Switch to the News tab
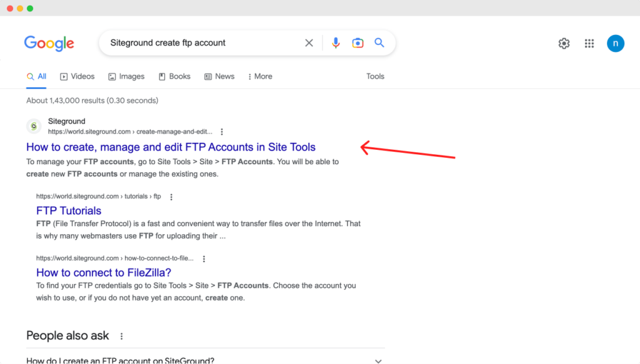 pyautogui.click(x=219, y=76)
